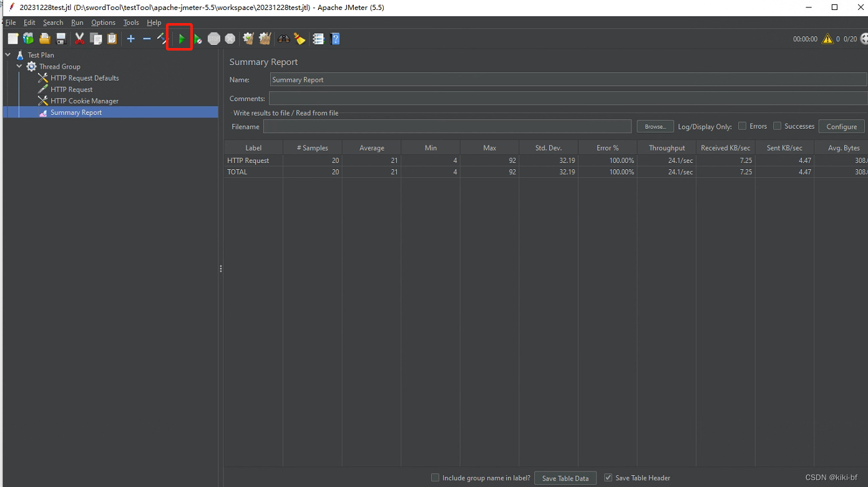Click the Max column header
This screenshot has width=868, height=487.
[489, 148]
